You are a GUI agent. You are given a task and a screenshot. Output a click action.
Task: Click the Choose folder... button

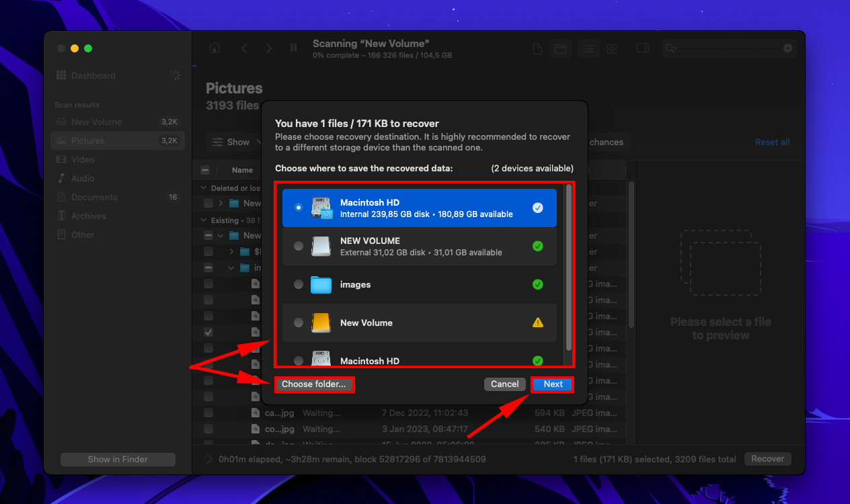313,384
